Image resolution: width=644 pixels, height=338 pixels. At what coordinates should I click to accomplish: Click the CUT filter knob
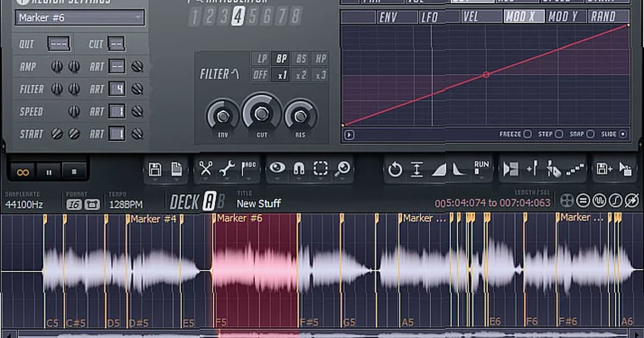click(x=261, y=114)
